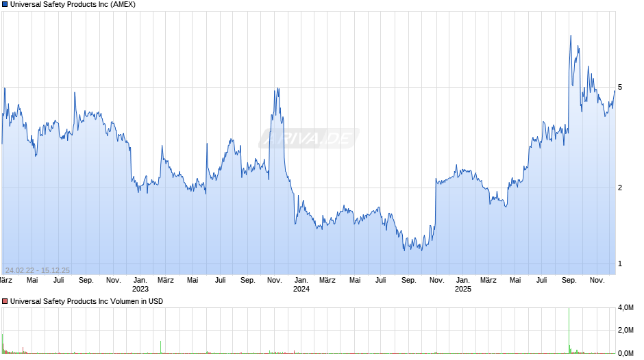Click the green volume spike near March 2023
Image resolution: width=644 pixels, height=360 pixels.
[160, 347]
